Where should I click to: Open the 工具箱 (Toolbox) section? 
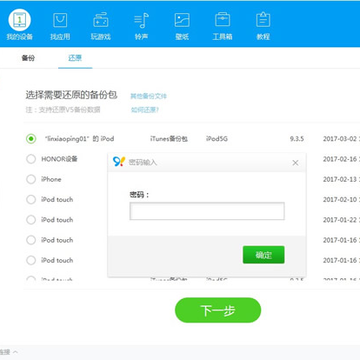coord(222,25)
